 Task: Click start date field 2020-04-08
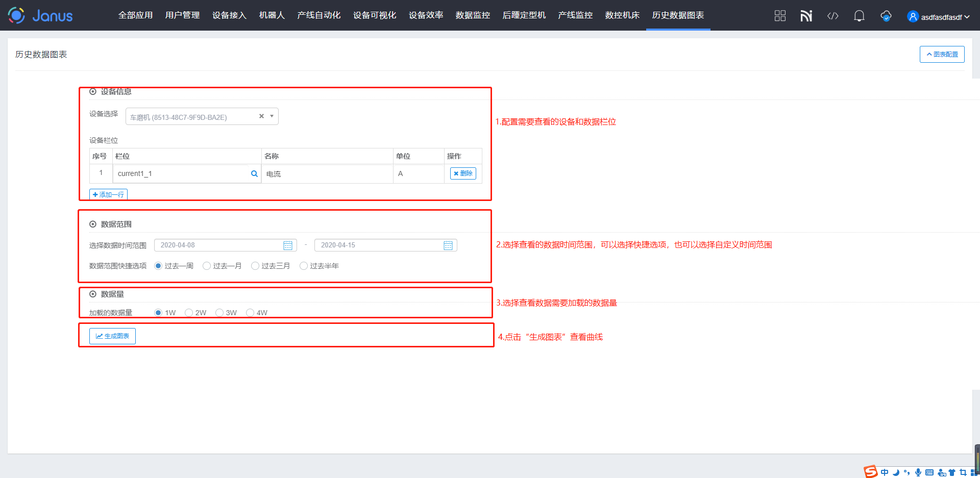pyautogui.click(x=226, y=245)
